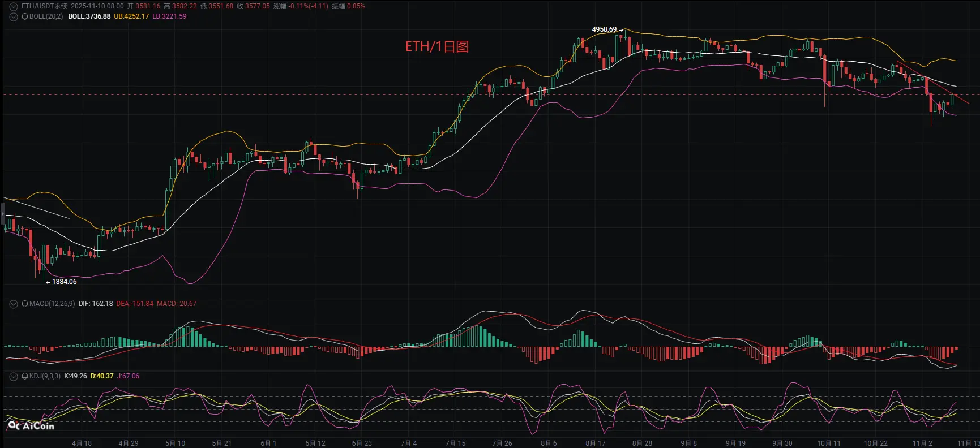Tap the KDJ bell alert icon
Viewport: 980px width, 448px height.
click(25, 376)
